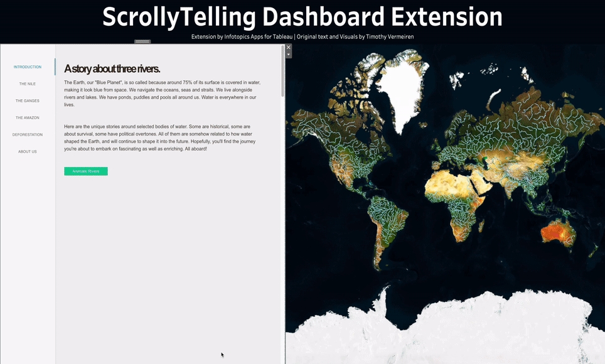This screenshot has width=605, height=364.
Task: Open the More Options dropdown arrow below the X
Action: pos(289,55)
